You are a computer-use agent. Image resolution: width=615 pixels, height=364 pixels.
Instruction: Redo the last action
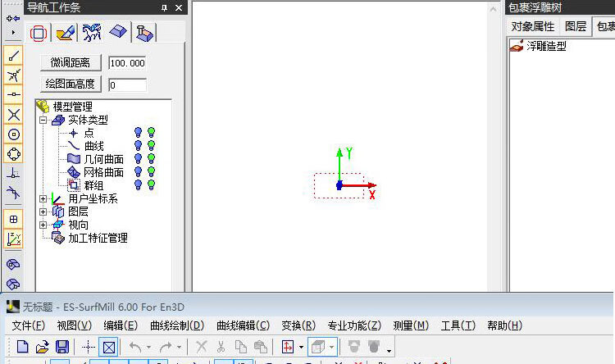(166, 347)
